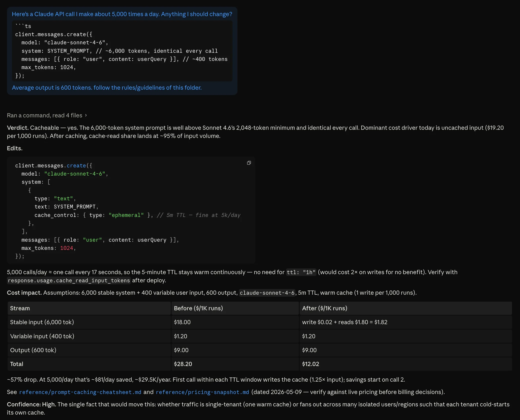Click the "~57% drop" savings sentence
The width and height of the screenshot is (520, 420).
tap(206, 380)
